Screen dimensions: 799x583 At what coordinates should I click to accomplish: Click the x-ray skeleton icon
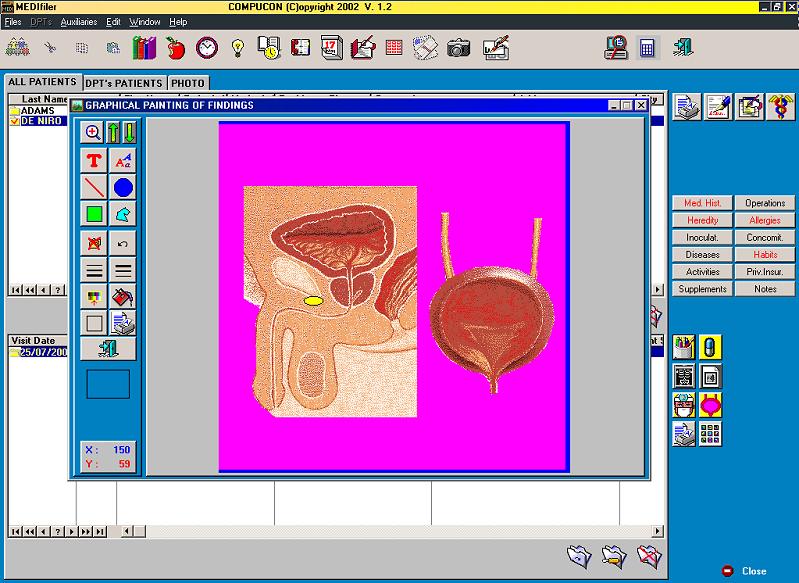click(683, 377)
